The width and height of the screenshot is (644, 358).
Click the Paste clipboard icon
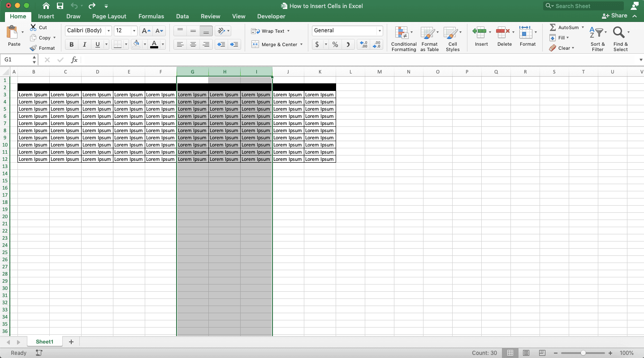[13, 32]
